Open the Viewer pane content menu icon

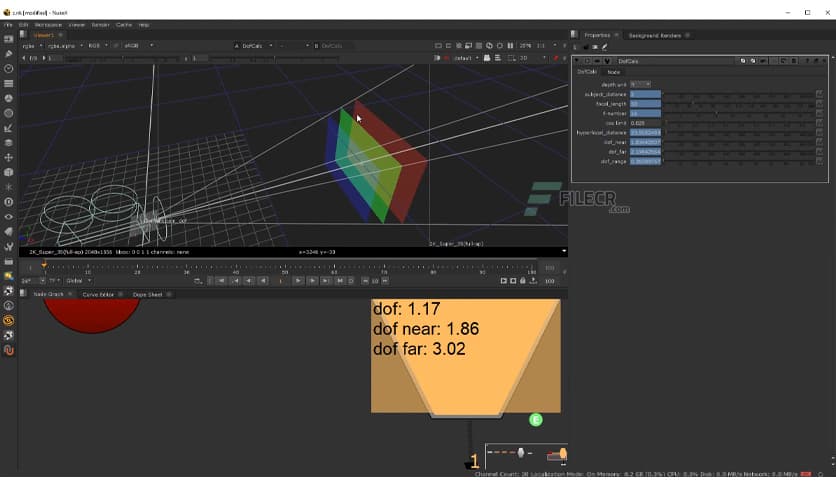point(23,35)
